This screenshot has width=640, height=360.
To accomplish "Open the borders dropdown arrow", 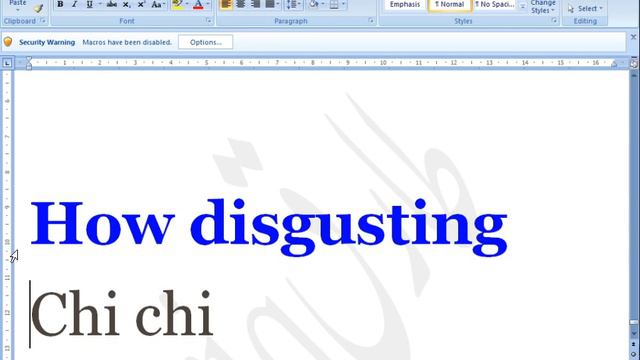I will (x=343, y=4).
